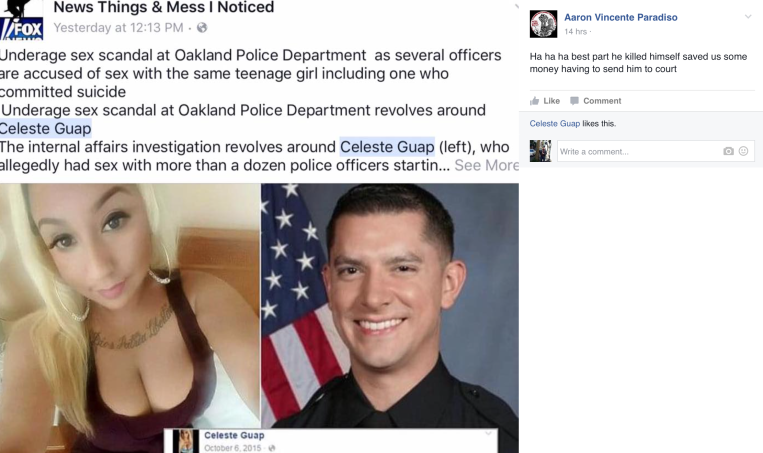Click the News Things & Mess I Noticed title
The width and height of the screenshot is (763, 453).
(164, 7)
